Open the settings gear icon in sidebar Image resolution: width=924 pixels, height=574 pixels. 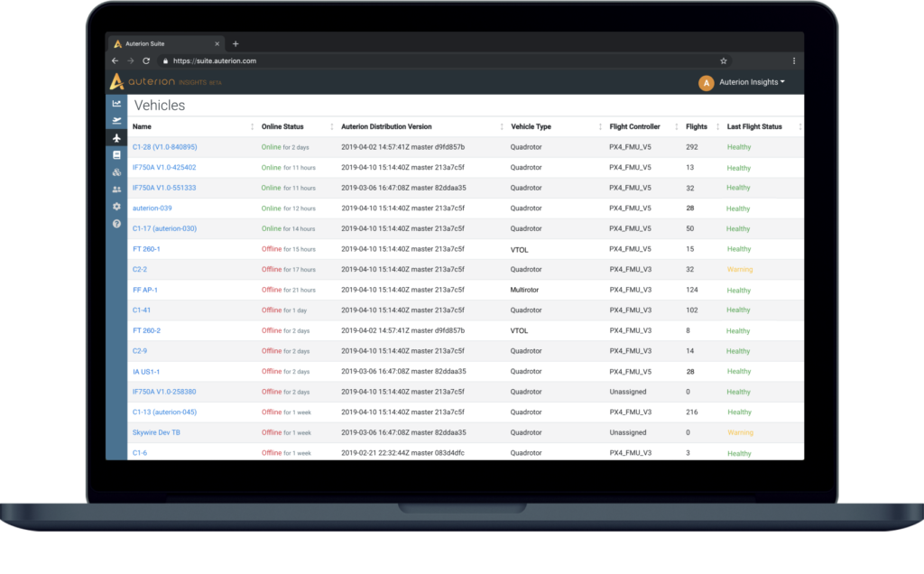[116, 207]
